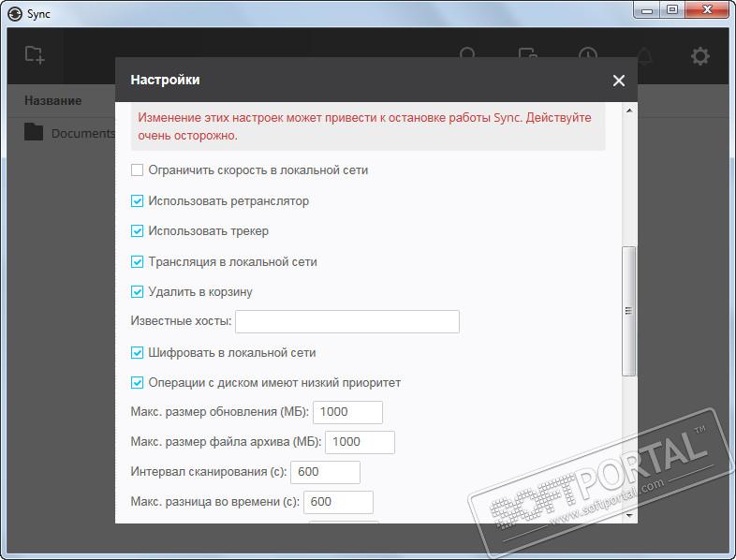Click the Макс. разница во времени field
The height and width of the screenshot is (560, 736).
pos(338,502)
